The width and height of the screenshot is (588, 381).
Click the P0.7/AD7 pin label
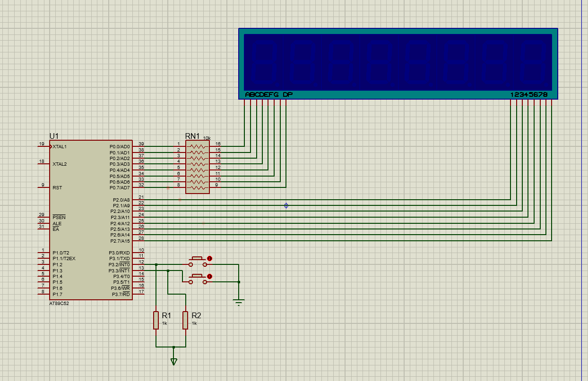click(x=120, y=188)
